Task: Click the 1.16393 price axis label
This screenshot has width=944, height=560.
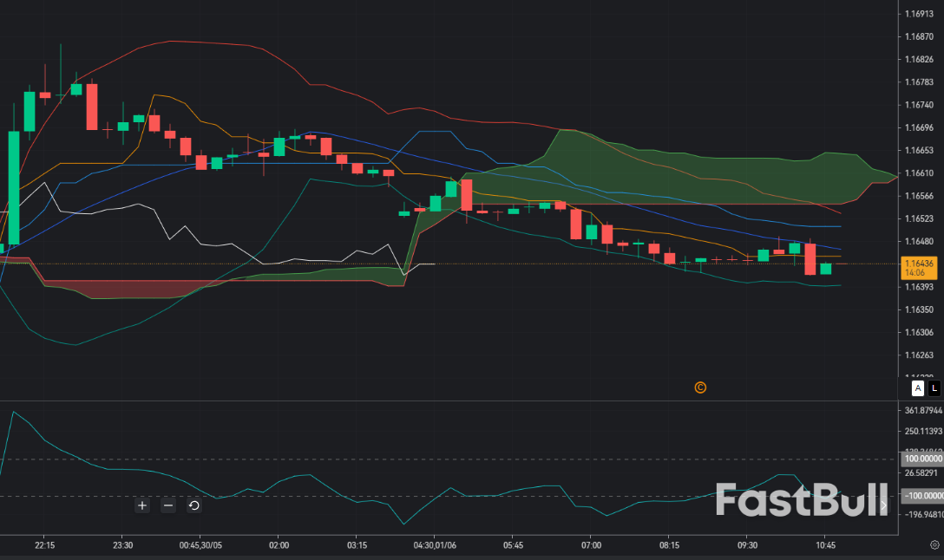Action: click(920, 287)
